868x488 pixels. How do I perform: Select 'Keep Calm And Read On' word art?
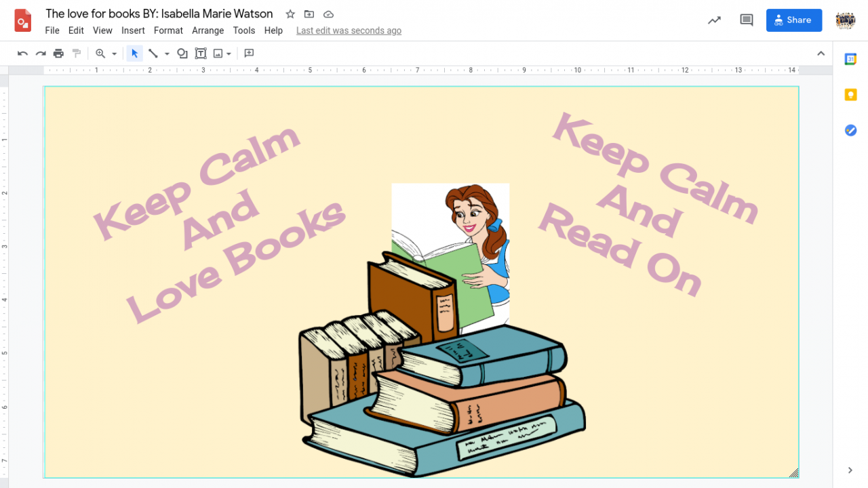point(648,203)
